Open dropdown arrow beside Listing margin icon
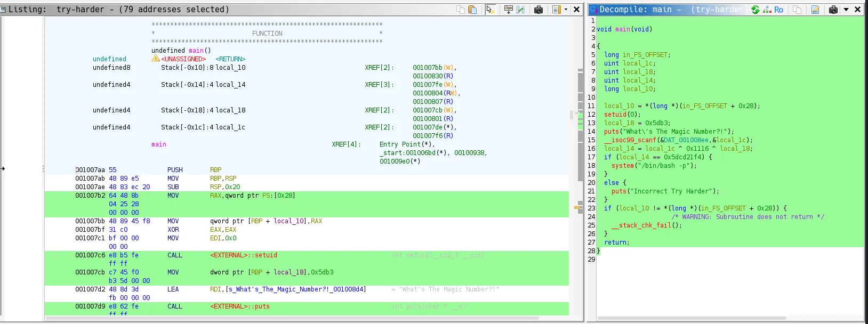This screenshot has width=868, height=324. 566,10
